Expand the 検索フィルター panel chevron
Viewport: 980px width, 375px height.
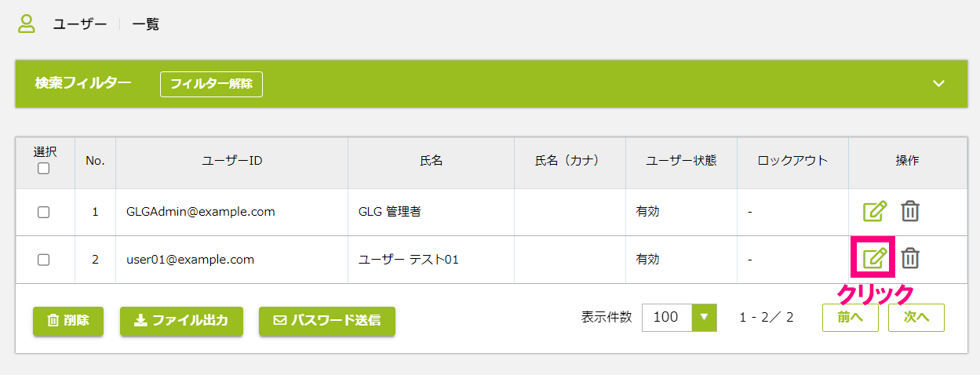click(939, 84)
